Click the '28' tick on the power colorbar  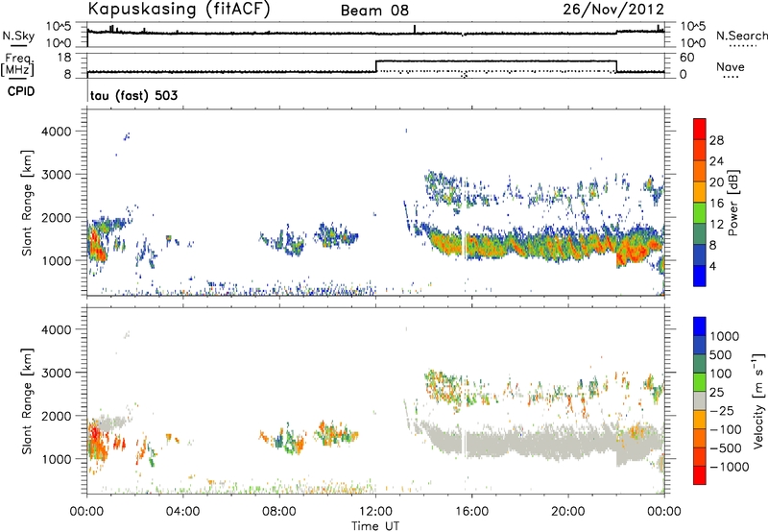tap(716, 140)
